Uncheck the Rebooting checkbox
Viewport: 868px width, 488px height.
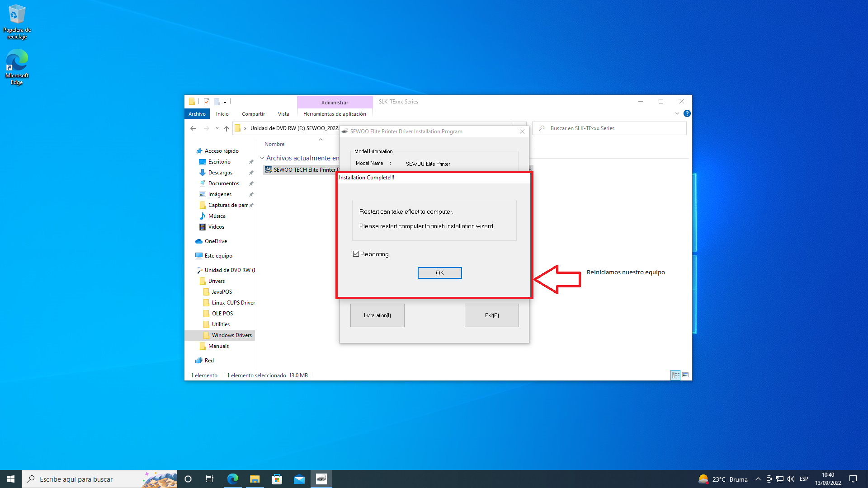(356, 254)
